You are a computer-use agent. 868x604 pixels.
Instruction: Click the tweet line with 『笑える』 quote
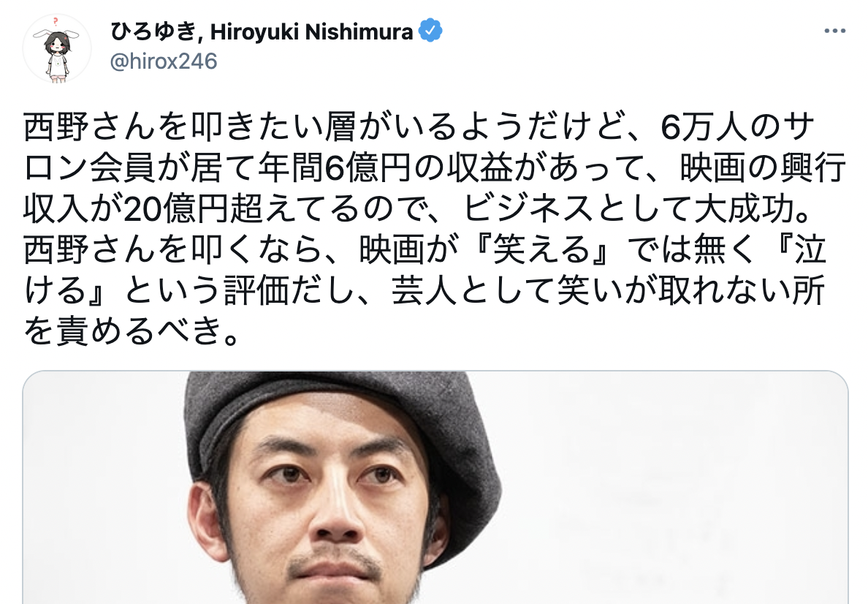coord(425,250)
